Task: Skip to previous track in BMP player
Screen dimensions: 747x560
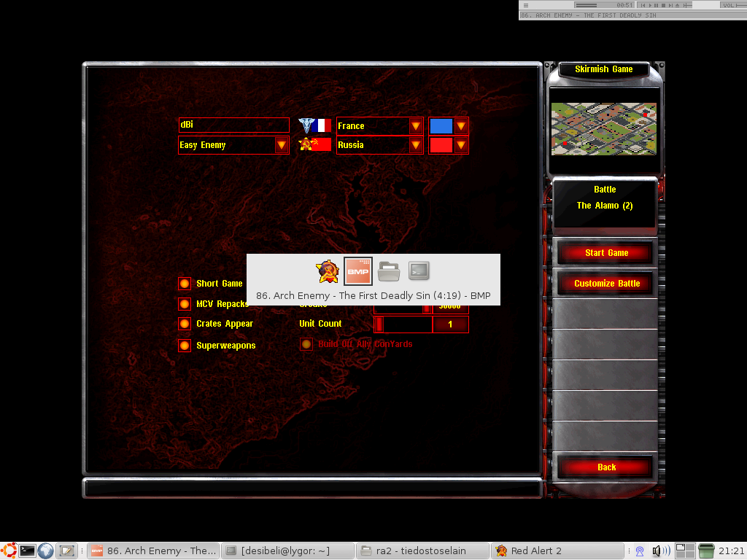Action: (x=643, y=5)
